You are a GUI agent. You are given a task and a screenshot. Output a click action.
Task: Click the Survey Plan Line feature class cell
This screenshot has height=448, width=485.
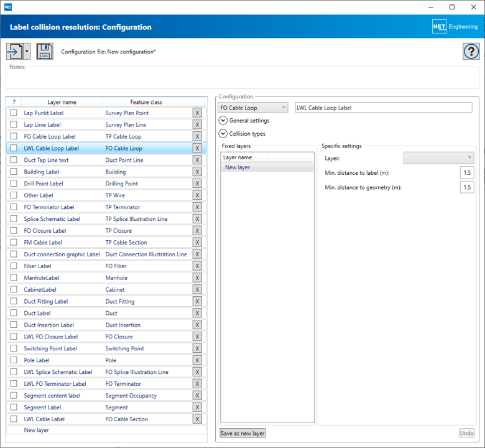pos(126,124)
